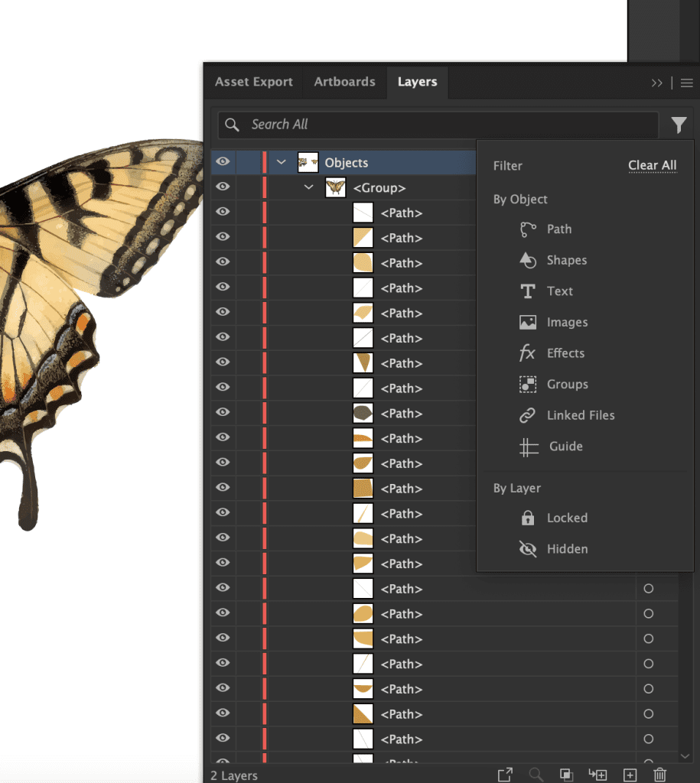Open the Layers panel hamburger menu
The height and width of the screenshot is (783, 700).
point(686,83)
